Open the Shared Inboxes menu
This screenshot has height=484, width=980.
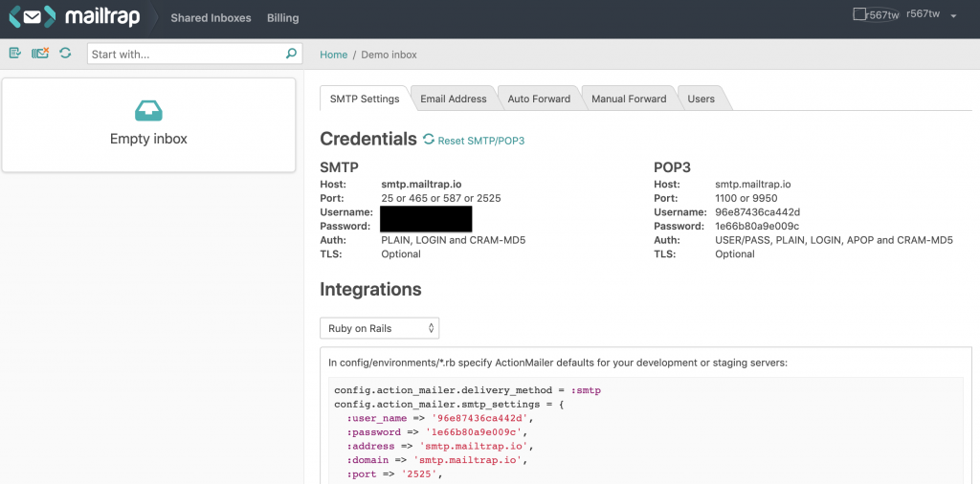(211, 18)
